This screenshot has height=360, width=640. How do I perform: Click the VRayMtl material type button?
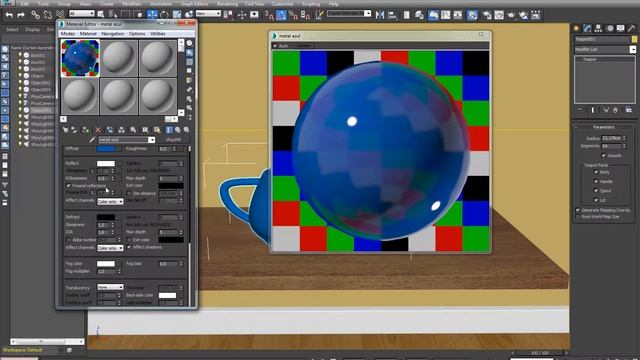[173, 140]
